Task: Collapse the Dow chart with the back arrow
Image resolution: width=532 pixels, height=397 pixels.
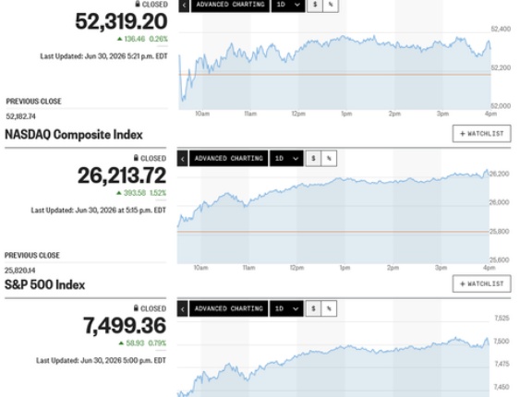Action: coord(184,6)
